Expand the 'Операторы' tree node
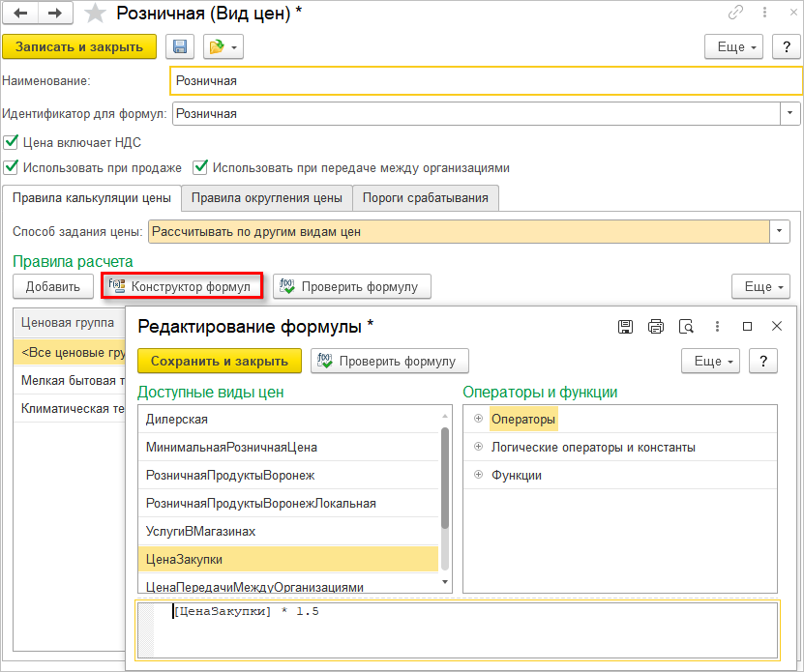 pyautogui.click(x=478, y=419)
